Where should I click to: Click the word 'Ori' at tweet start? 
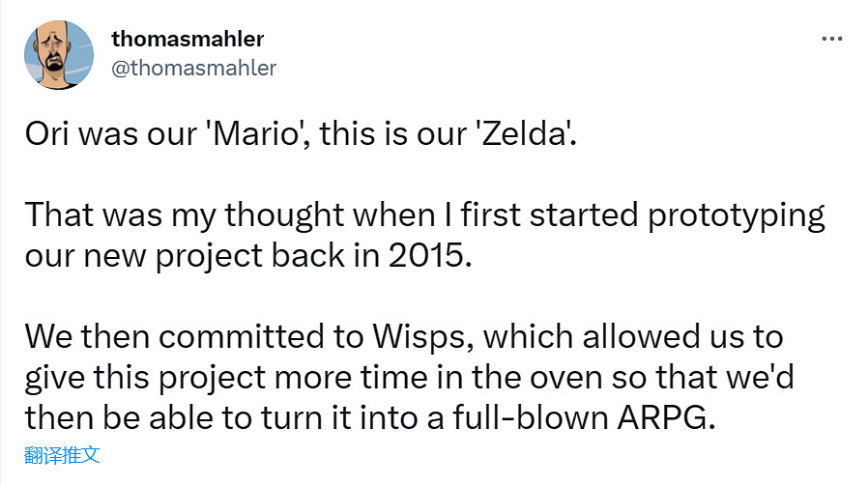click(x=46, y=134)
